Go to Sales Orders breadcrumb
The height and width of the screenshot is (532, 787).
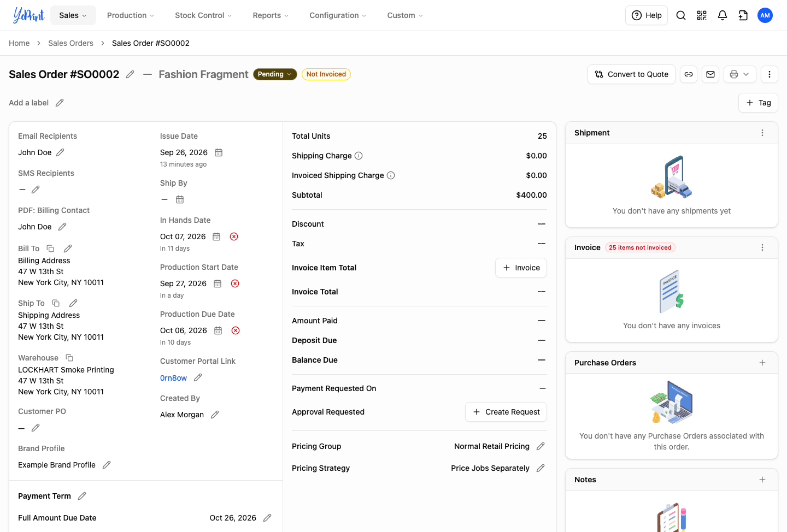(x=71, y=43)
